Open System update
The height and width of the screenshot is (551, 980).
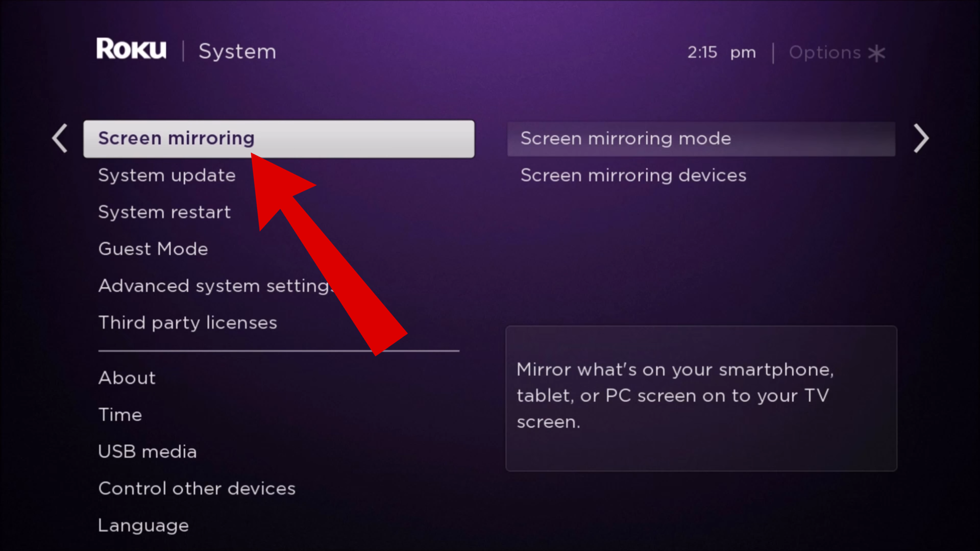coord(167,176)
